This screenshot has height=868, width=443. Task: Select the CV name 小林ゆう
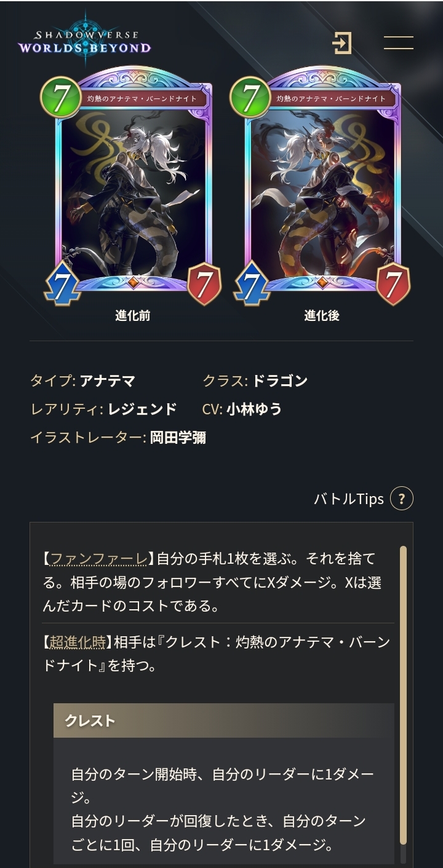(254, 409)
